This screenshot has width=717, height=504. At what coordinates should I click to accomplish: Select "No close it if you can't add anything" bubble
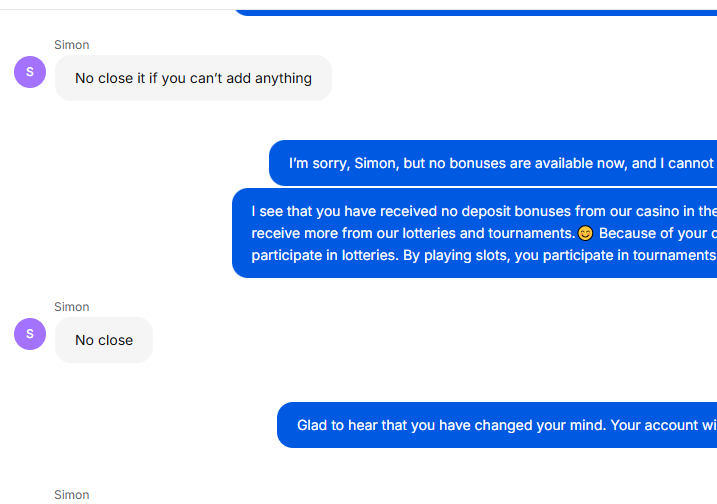coord(193,78)
